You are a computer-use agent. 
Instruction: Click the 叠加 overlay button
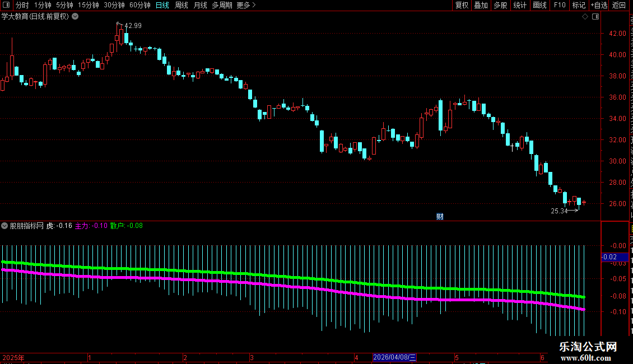coord(481,5)
